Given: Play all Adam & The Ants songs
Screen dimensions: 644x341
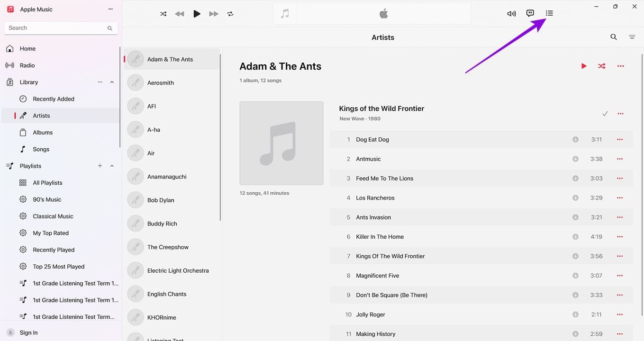Looking at the screenshot, I should tap(584, 66).
